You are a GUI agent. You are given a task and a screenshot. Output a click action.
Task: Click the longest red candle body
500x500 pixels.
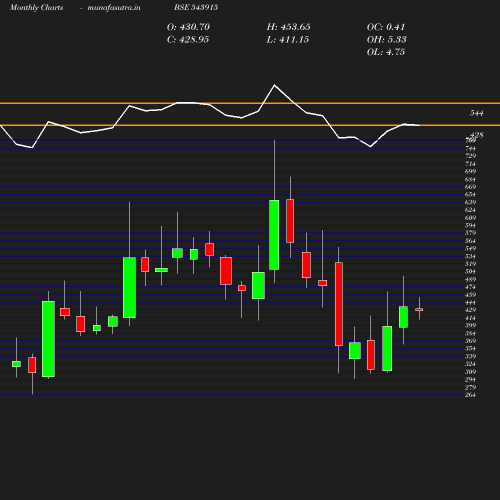click(339, 304)
